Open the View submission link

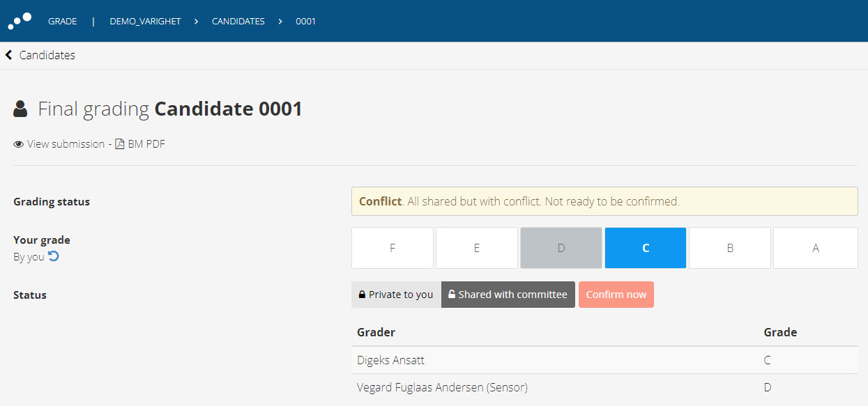tap(66, 144)
